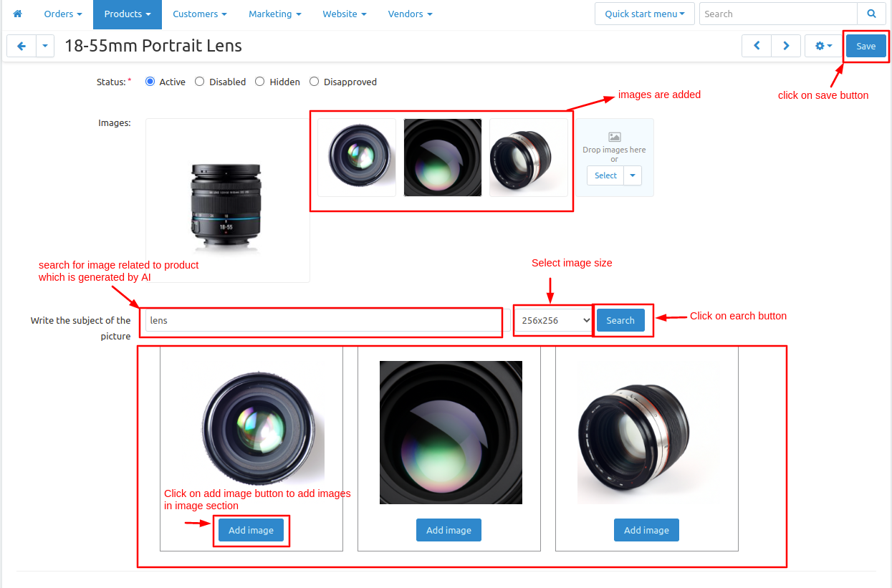Go to the home dashboard icon

tap(18, 14)
